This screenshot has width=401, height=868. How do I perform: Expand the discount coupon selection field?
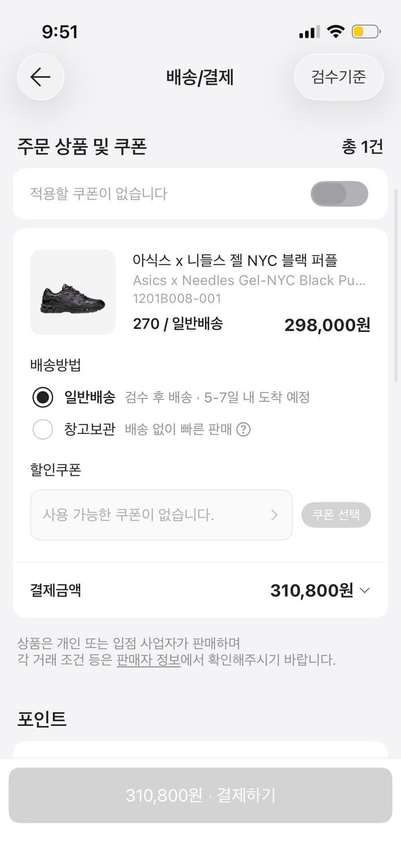point(161,515)
